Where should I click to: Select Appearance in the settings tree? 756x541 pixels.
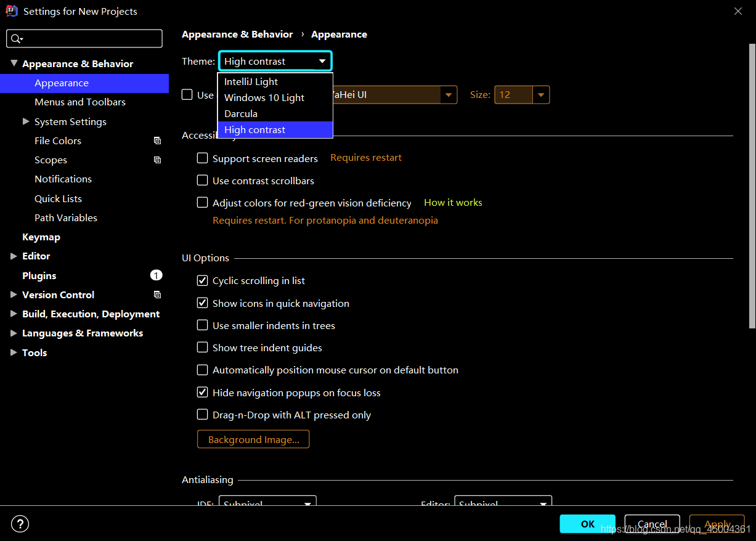pyautogui.click(x=84, y=83)
